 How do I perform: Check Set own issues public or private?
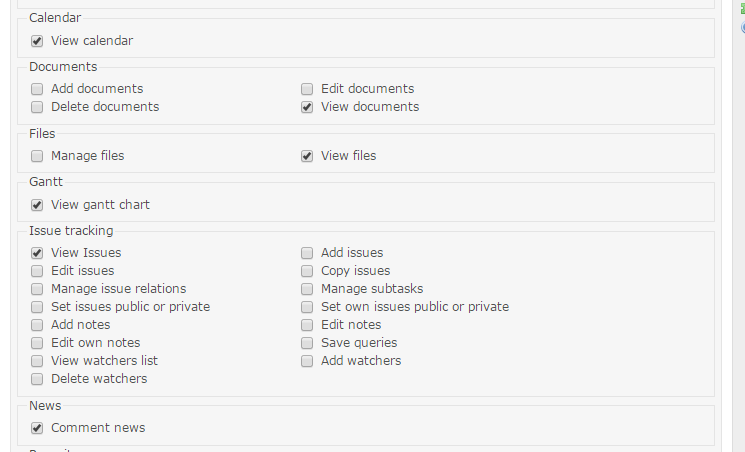[307, 308]
